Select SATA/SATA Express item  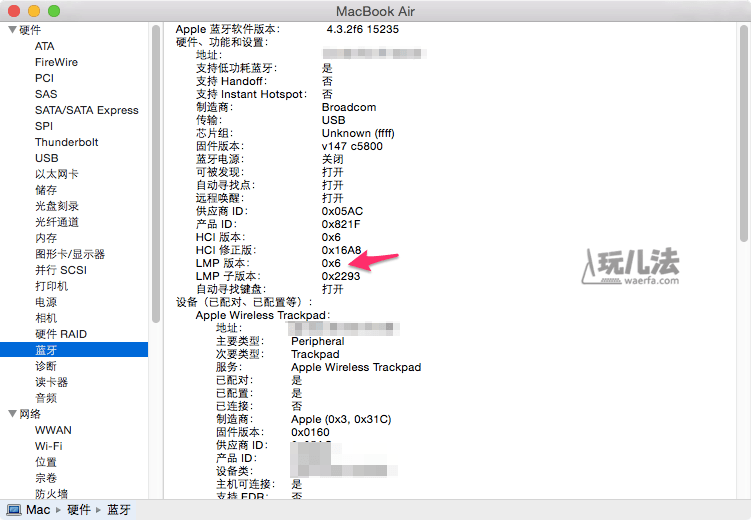(x=87, y=110)
